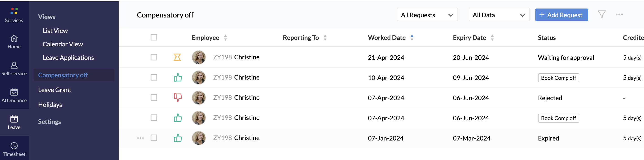
Task: Click the Add Request button
Action: pos(561,15)
